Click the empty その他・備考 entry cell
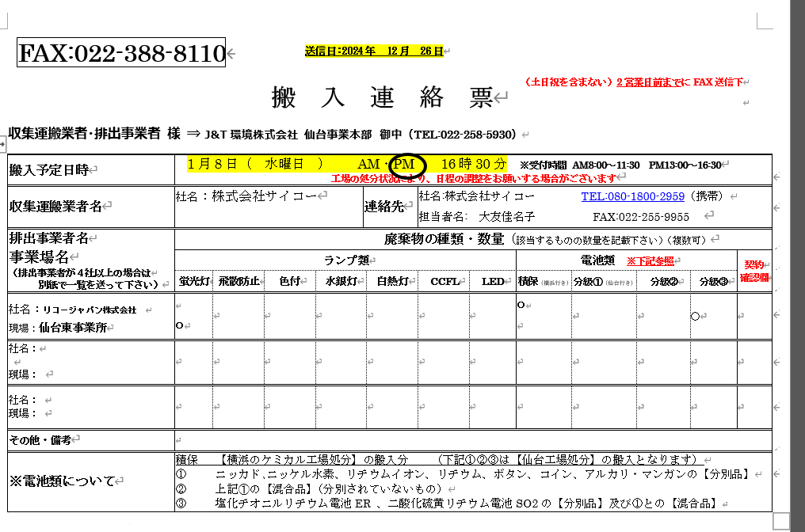 point(472,439)
